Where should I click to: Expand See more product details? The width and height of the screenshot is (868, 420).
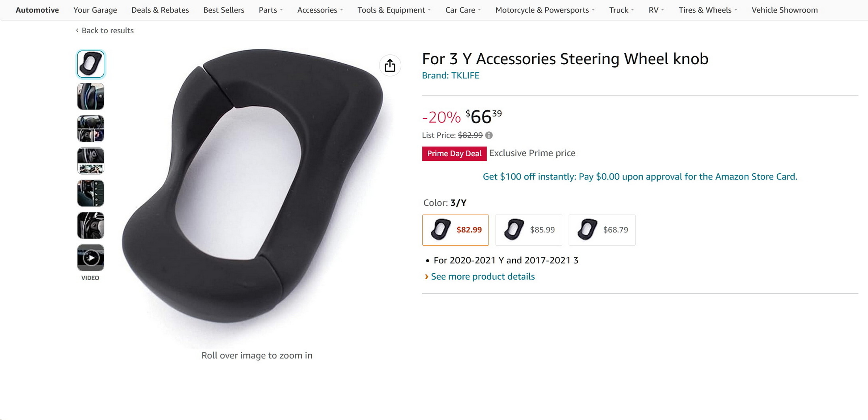[x=483, y=276]
